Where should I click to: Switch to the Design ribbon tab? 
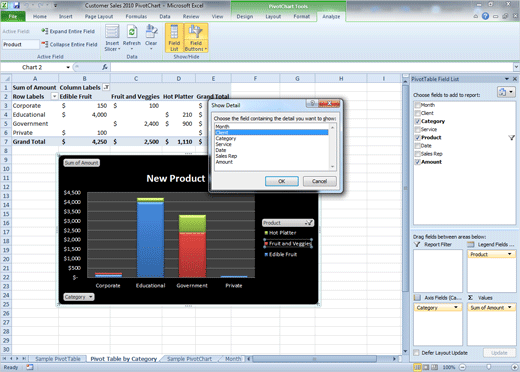(x=245, y=16)
